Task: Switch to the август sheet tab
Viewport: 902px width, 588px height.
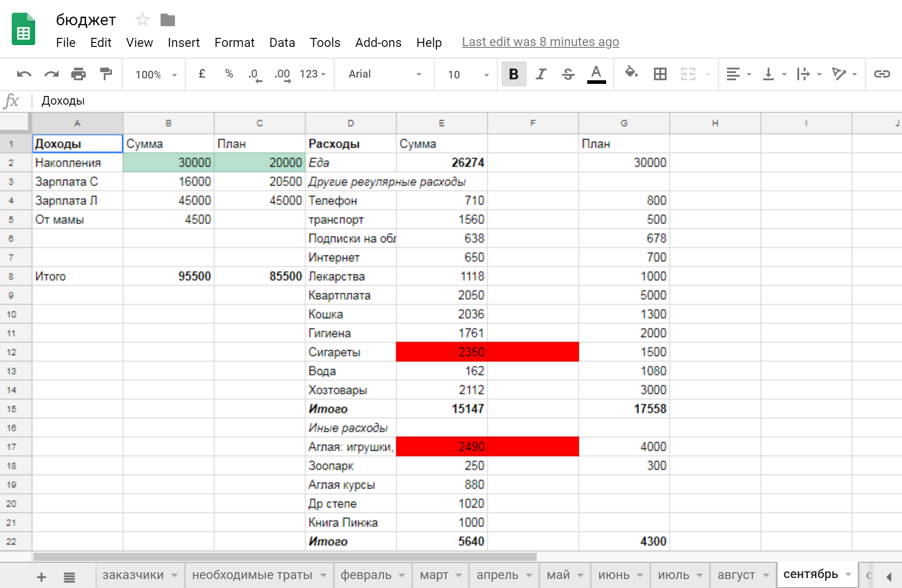Action: pyautogui.click(x=736, y=575)
